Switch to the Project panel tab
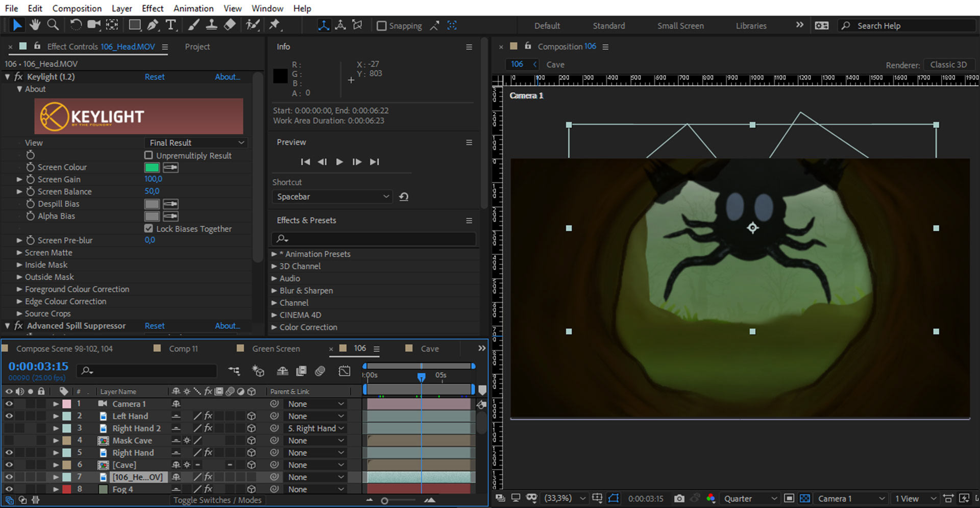 pos(197,46)
